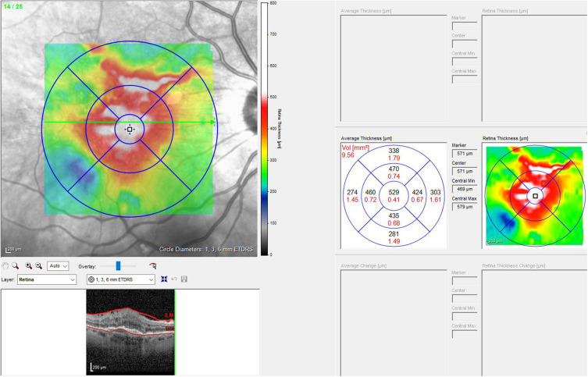The width and height of the screenshot is (588, 377).
Task: Open the Auto zoom dropdown
Action: click(59, 265)
